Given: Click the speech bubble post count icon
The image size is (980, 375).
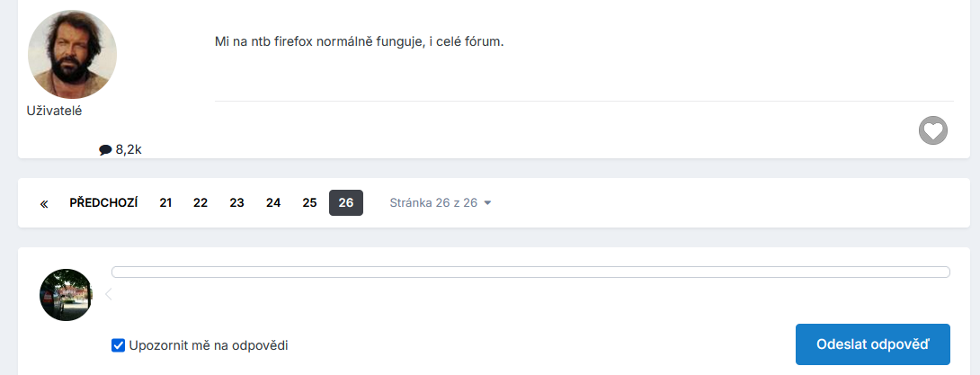Looking at the screenshot, I should point(105,149).
